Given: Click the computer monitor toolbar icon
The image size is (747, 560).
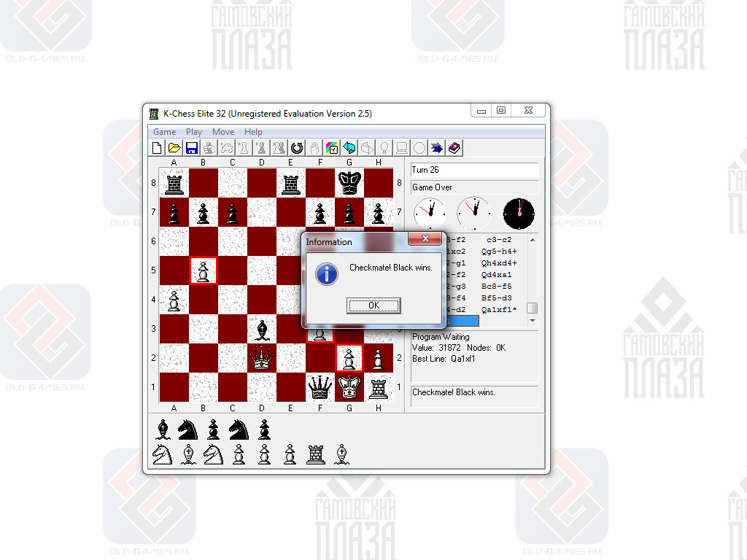Looking at the screenshot, I should pos(402,148).
